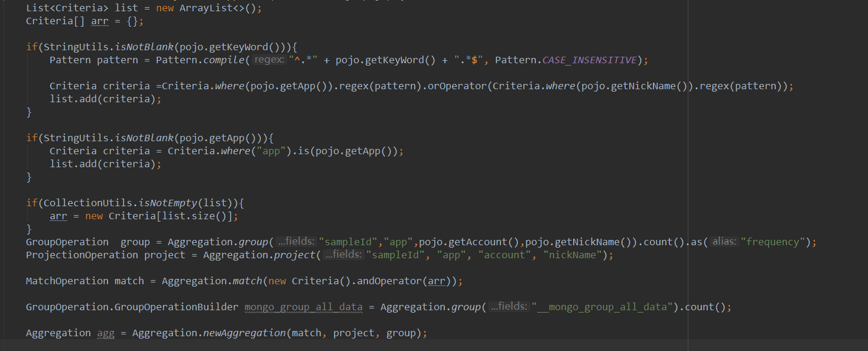This screenshot has height=351, width=868.
Task: Click "new Criteria()" in the match line
Action: tap(310, 281)
